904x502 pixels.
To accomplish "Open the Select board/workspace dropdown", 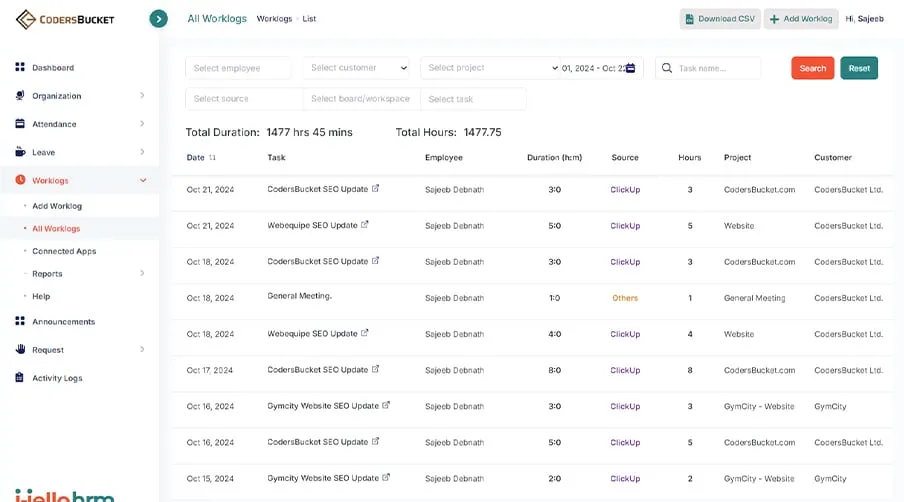I will [x=361, y=99].
